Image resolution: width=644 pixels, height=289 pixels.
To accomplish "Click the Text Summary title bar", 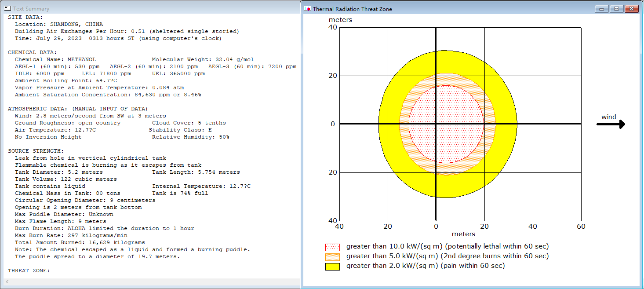I will [x=149, y=8].
